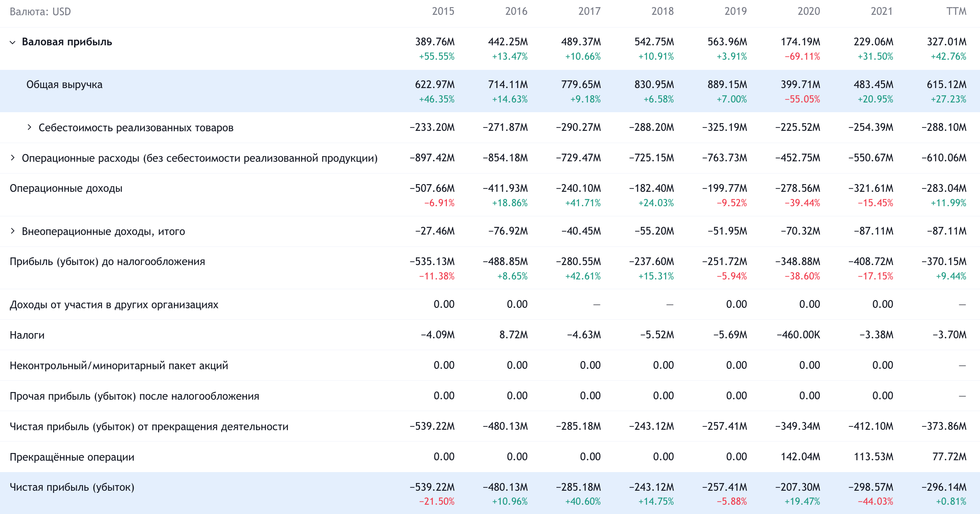Expand Себестоимость реализованных товаров chevron
Screen dimensions: 980x514
[29, 127]
